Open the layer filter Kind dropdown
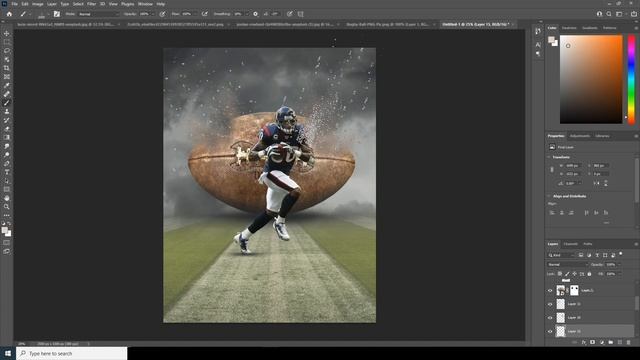The image size is (640, 360). (x=561, y=255)
